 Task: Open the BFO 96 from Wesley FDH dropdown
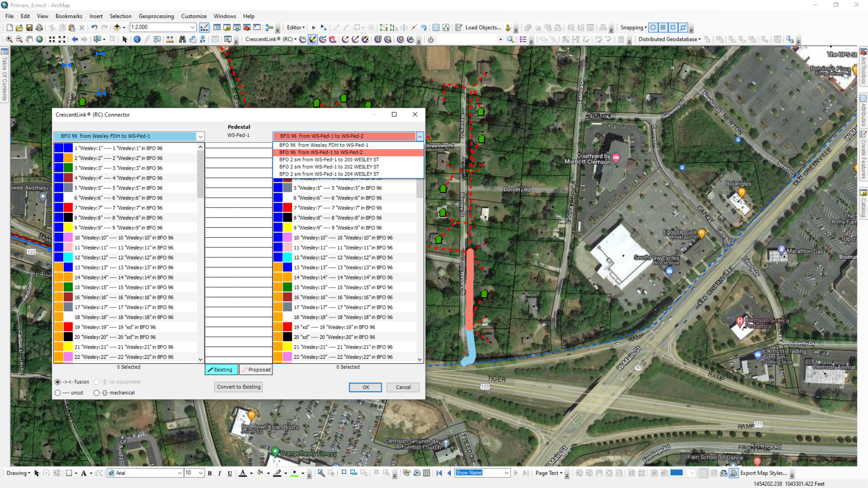pyautogui.click(x=201, y=136)
